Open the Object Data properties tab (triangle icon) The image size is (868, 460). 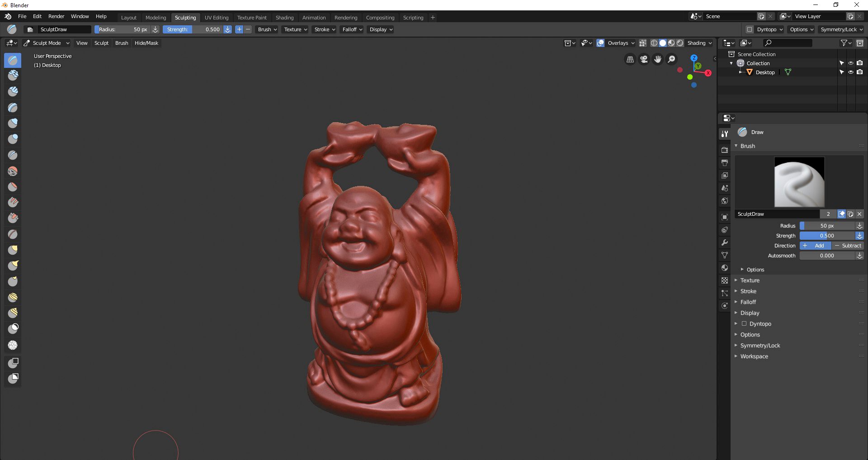point(725,255)
